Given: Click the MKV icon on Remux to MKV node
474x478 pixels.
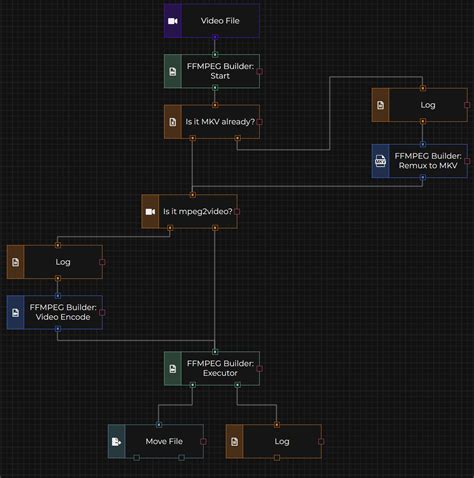Looking at the screenshot, I should (380, 161).
